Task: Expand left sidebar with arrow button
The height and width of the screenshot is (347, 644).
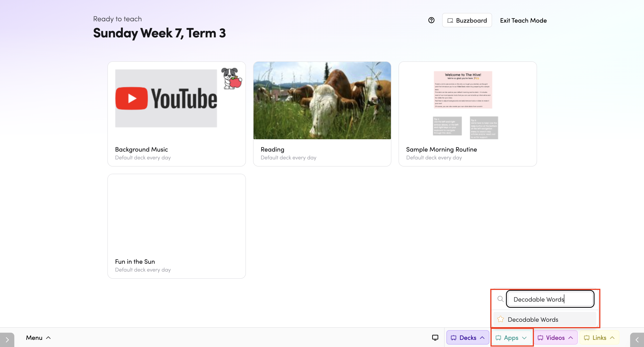Action: [7, 339]
